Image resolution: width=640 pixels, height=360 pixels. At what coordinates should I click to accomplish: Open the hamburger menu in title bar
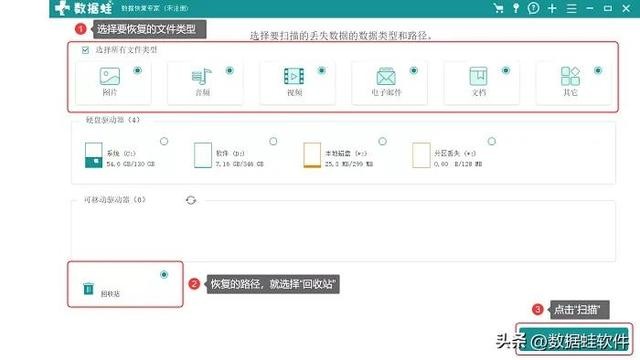click(x=571, y=8)
